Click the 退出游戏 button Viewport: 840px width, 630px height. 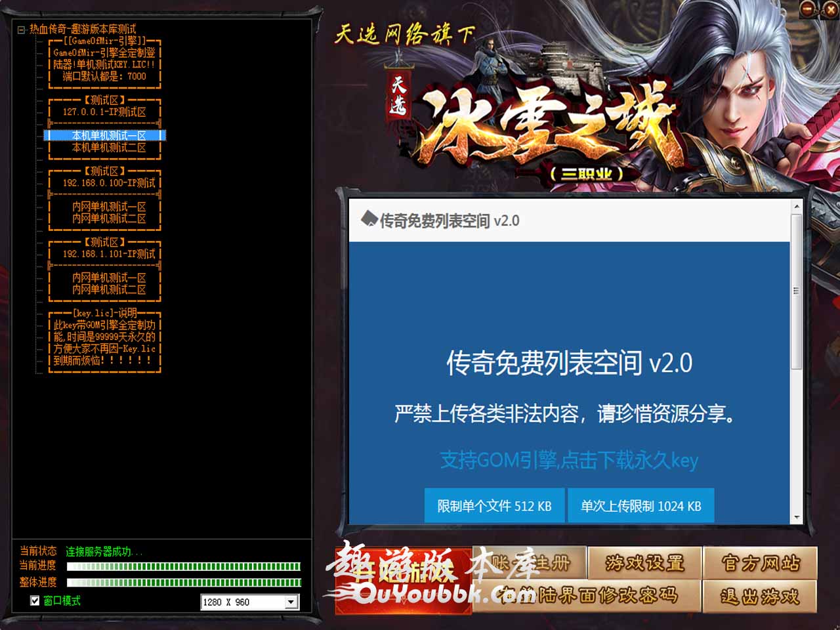point(760,596)
